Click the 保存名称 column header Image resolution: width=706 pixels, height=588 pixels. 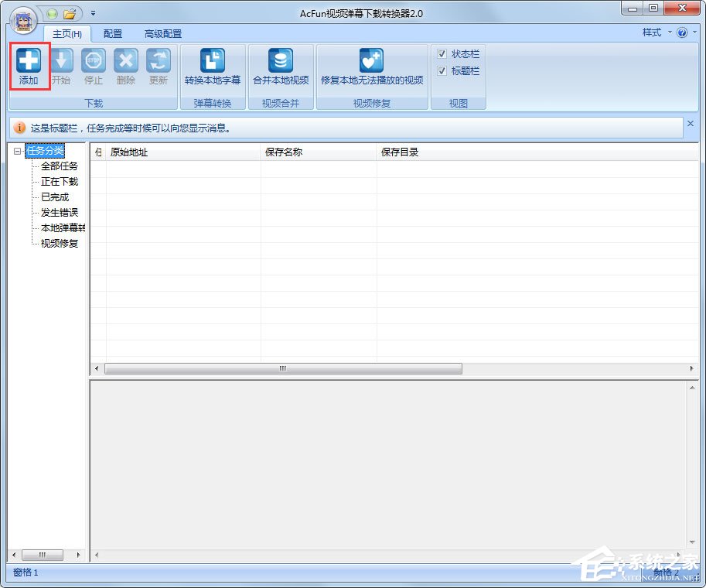point(319,152)
